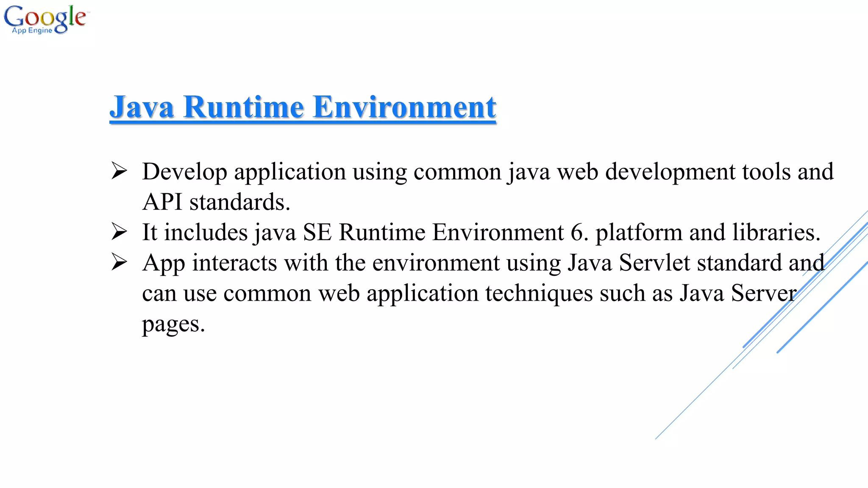Click the word "pages."
The image size is (868, 488).
[x=173, y=325]
